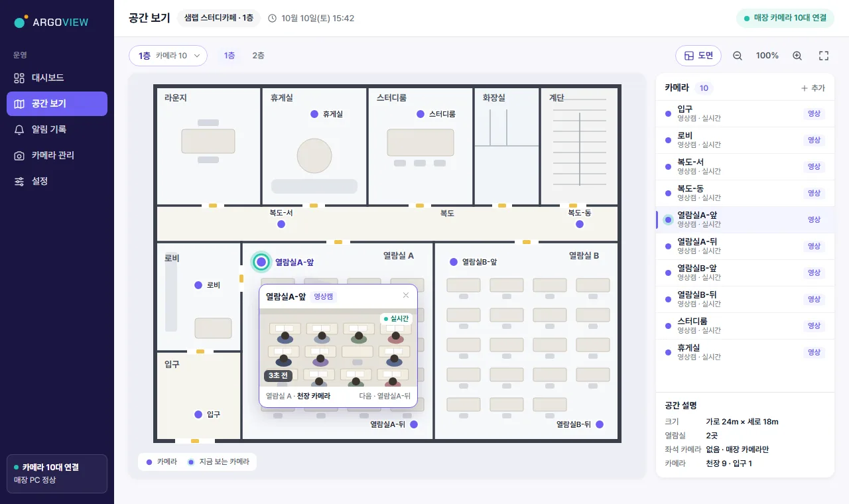Click the active 열람실A-앞 marker on map

point(261,263)
